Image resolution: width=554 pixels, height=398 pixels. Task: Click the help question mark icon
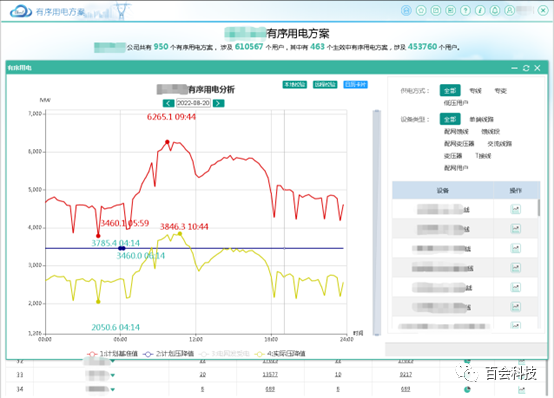click(x=465, y=11)
